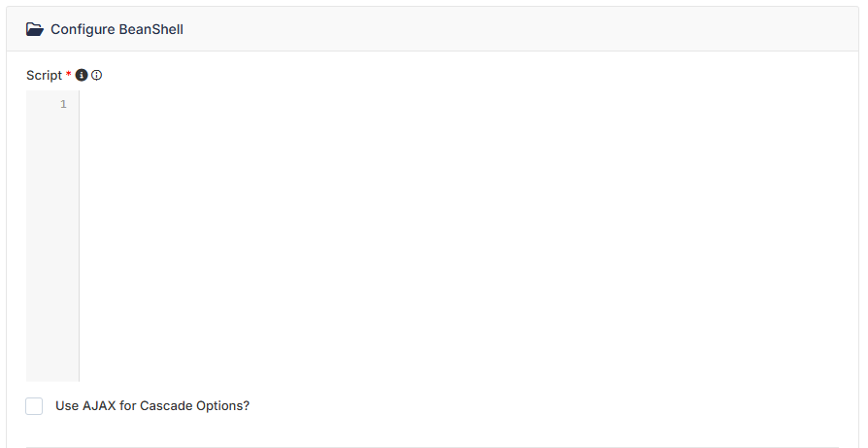Click the Script field label

coord(45,75)
